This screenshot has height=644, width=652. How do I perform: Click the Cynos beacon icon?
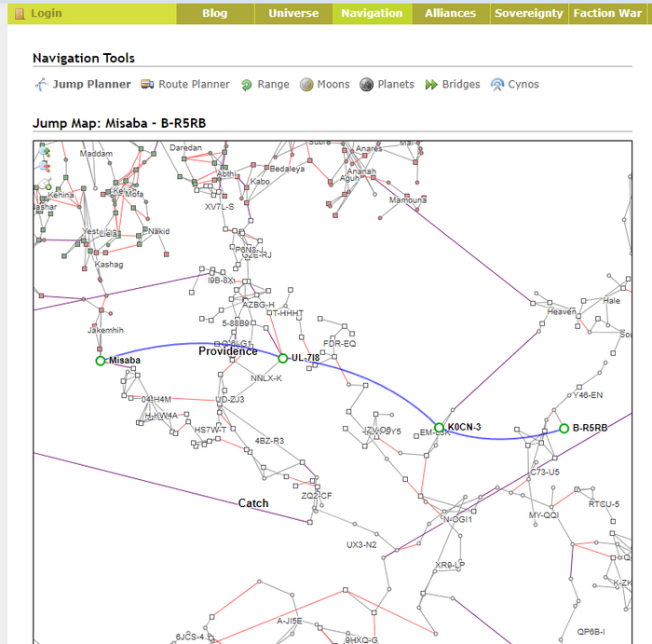click(496, 85)
